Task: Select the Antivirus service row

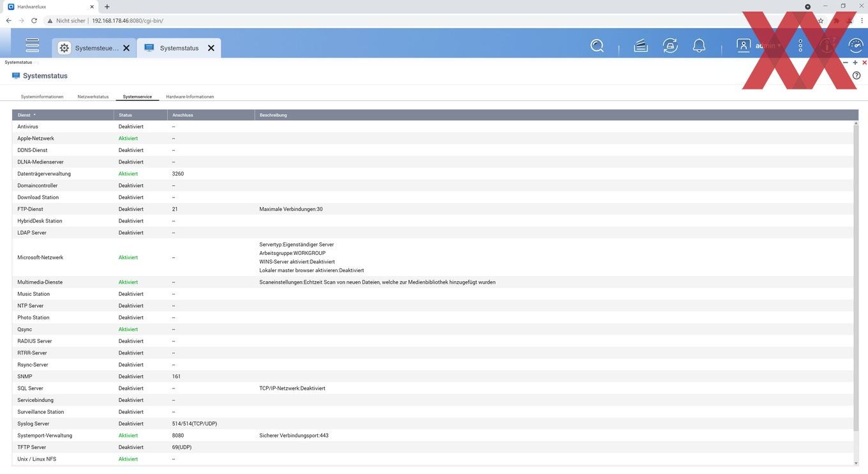Action: [x=433, y=126]
